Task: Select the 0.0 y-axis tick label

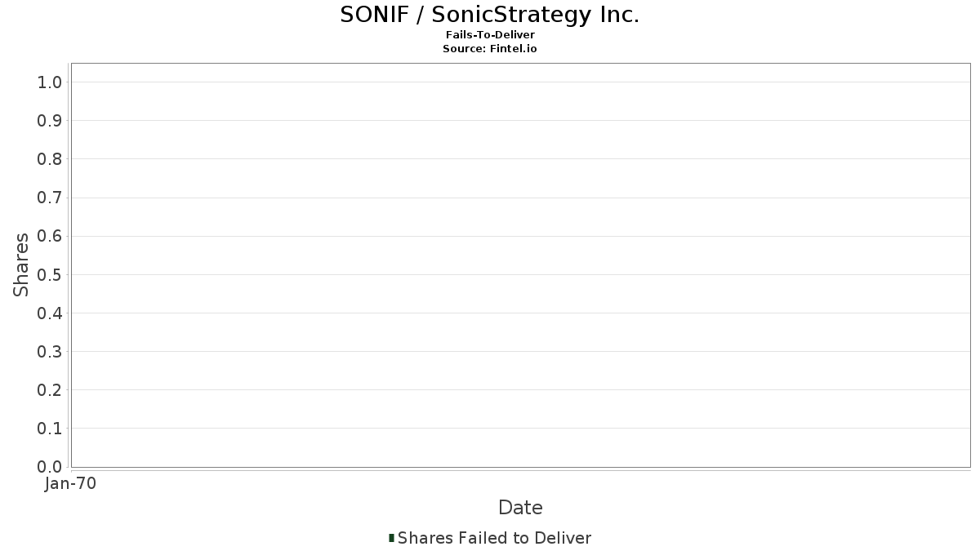Action: 50,467
